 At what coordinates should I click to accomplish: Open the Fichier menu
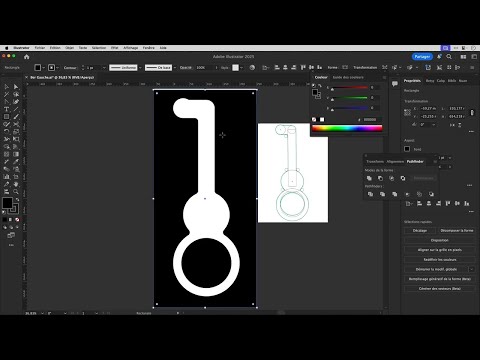40,48
